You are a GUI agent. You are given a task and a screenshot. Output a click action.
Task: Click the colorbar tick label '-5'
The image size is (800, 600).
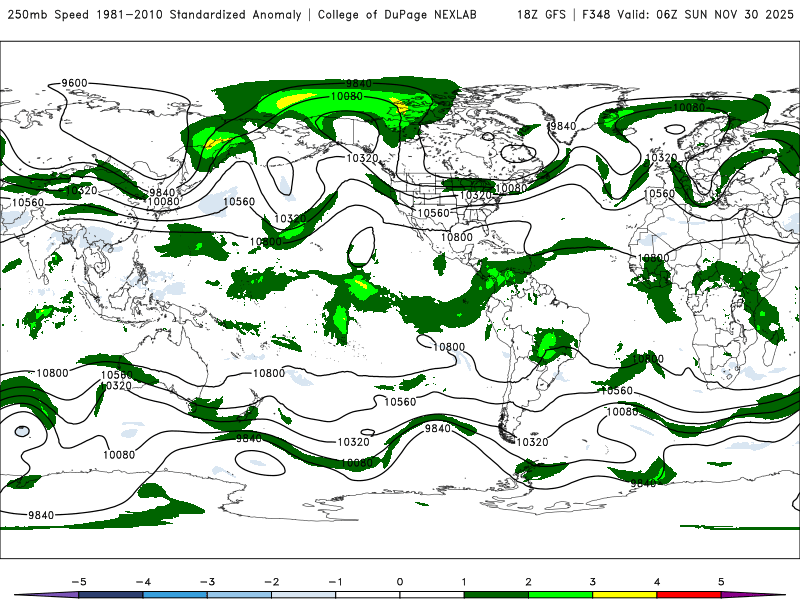pos(79,582)
